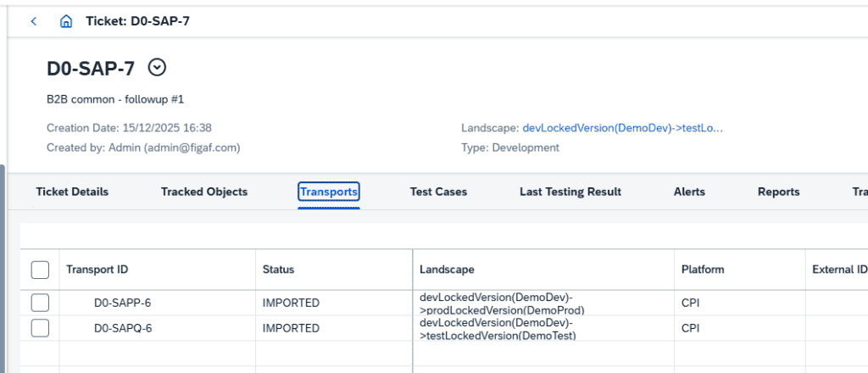The height and width of the screenshot is (373, 868).
Task: Click the Status column header
Action: [x=334, y=270]
